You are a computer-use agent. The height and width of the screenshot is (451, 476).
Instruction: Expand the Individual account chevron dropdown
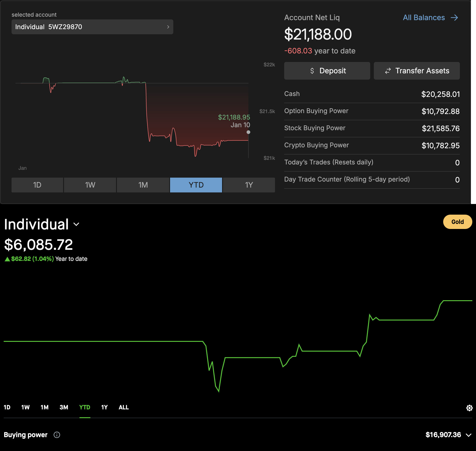[x=76, y=224]
